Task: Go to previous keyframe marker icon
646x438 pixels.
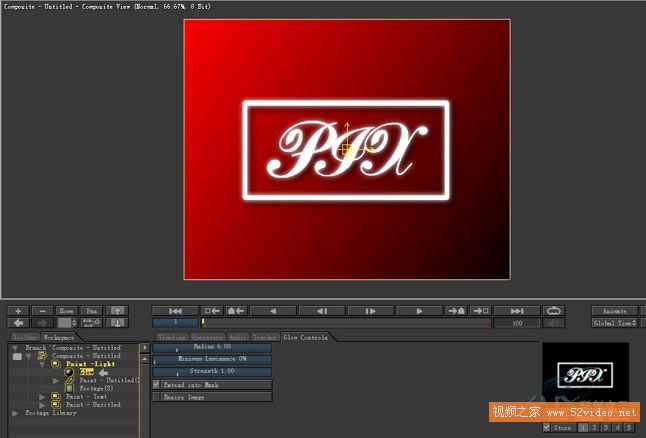Action: tap(212, 311)
